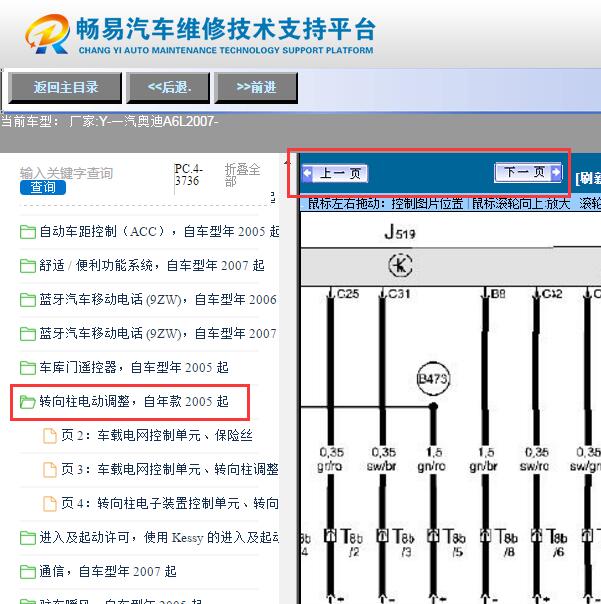Click the 下一页 next page button
601x604 pixels.
click(x=528, y=172)
